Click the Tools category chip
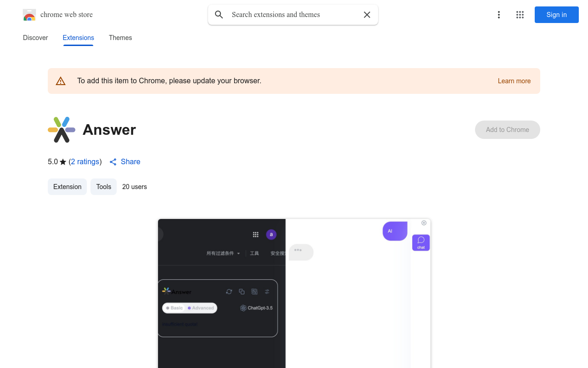This screenshot has width=588, height=368. pyautogui.click(x=103, y=187)
